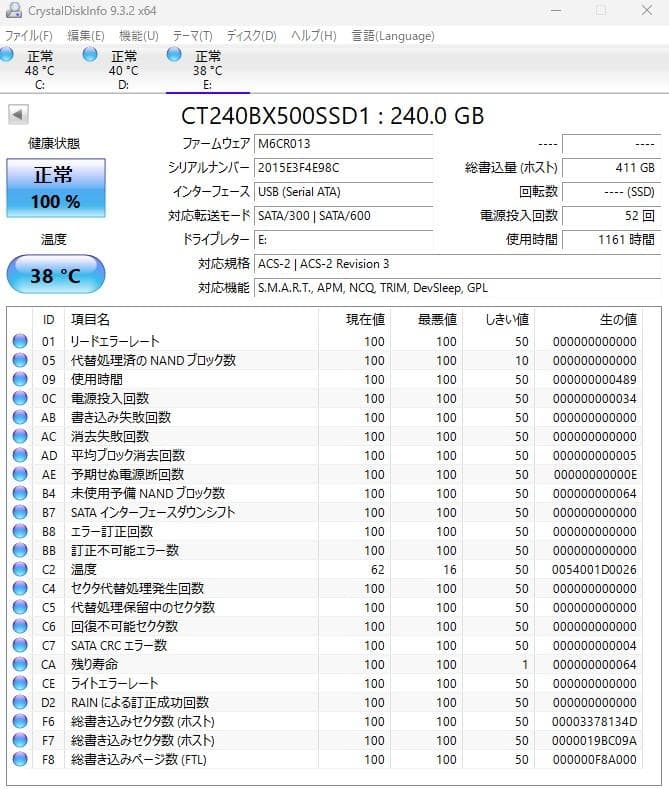This screenshot has height=789, width=669.
Task: Minimize the CrystalDiskInfo window
Action: [x=556, y=11]
